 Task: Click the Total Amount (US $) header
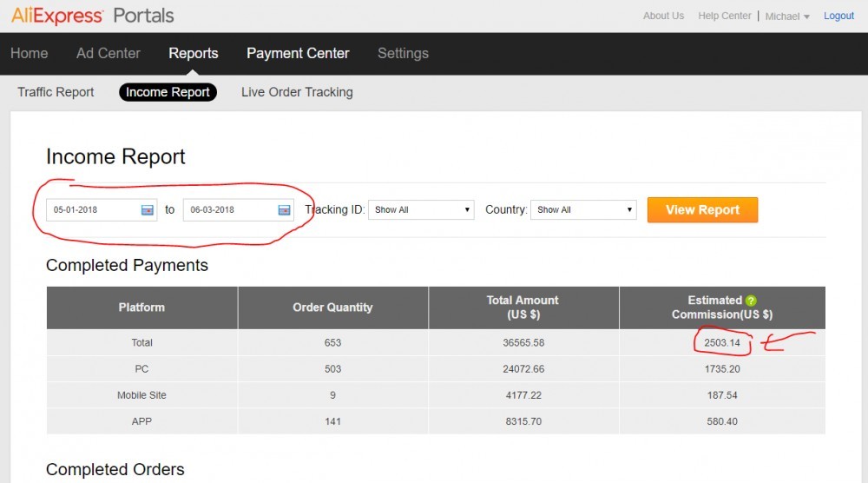click(523, 308)
